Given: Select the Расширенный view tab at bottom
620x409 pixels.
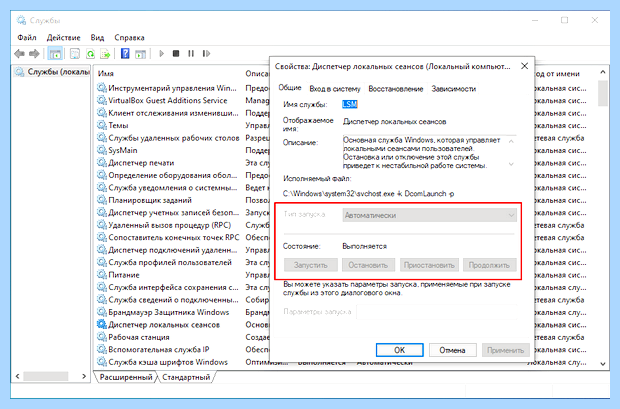Looking at the screenshot, I should (x=126, y=377).
